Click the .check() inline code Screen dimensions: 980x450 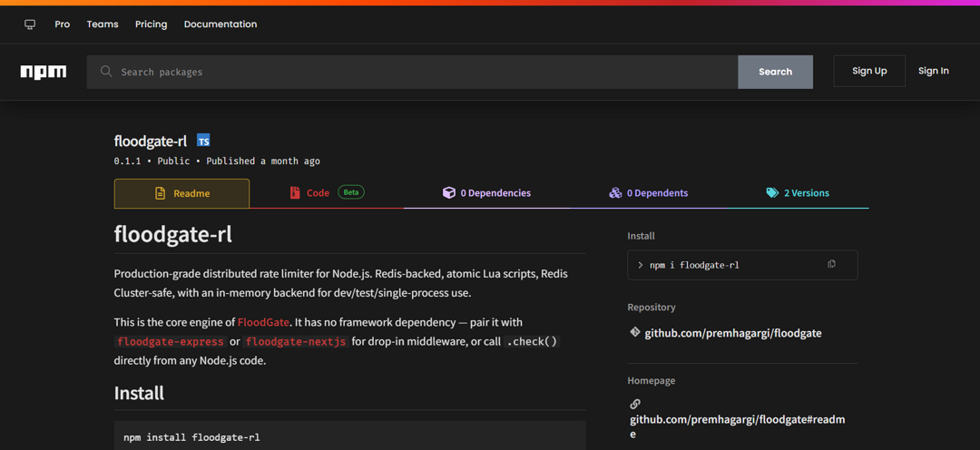click(x=531, y=342)
